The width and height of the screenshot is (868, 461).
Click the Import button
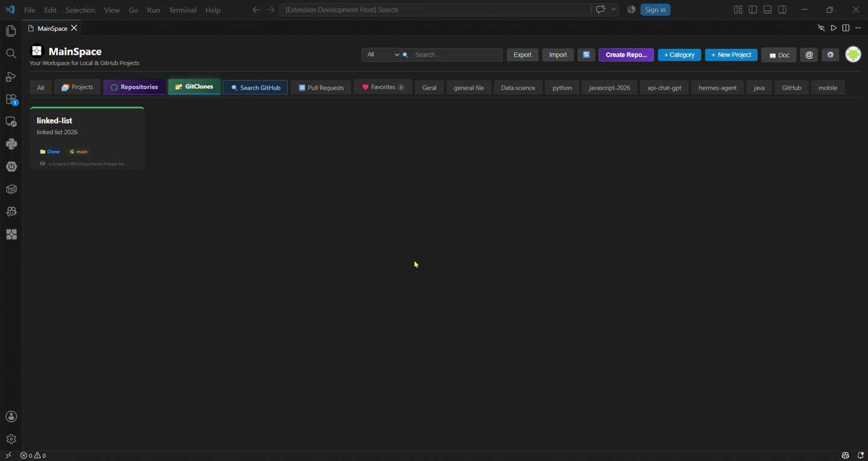(x=558, y=55)
